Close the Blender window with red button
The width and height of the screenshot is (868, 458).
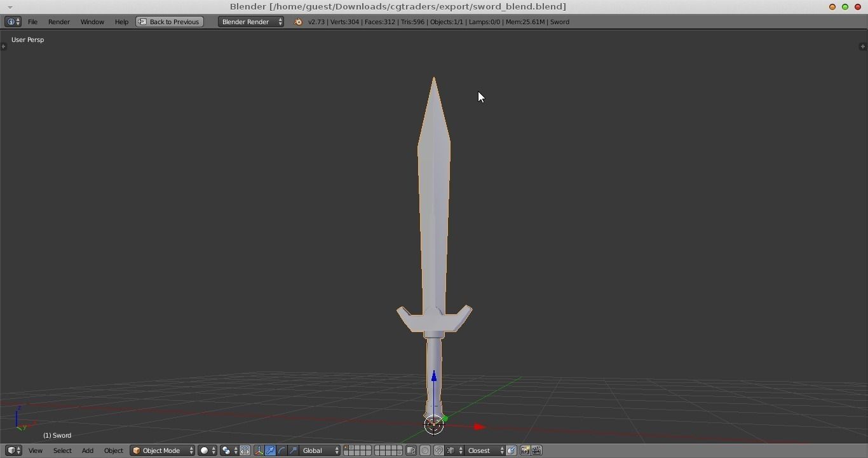(858, 7)
